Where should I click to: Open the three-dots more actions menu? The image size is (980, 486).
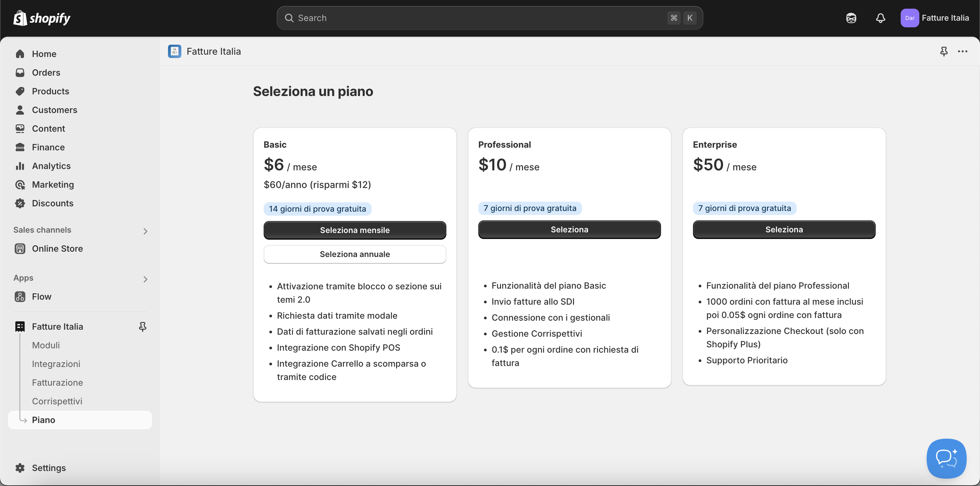(x=963, y=51)
